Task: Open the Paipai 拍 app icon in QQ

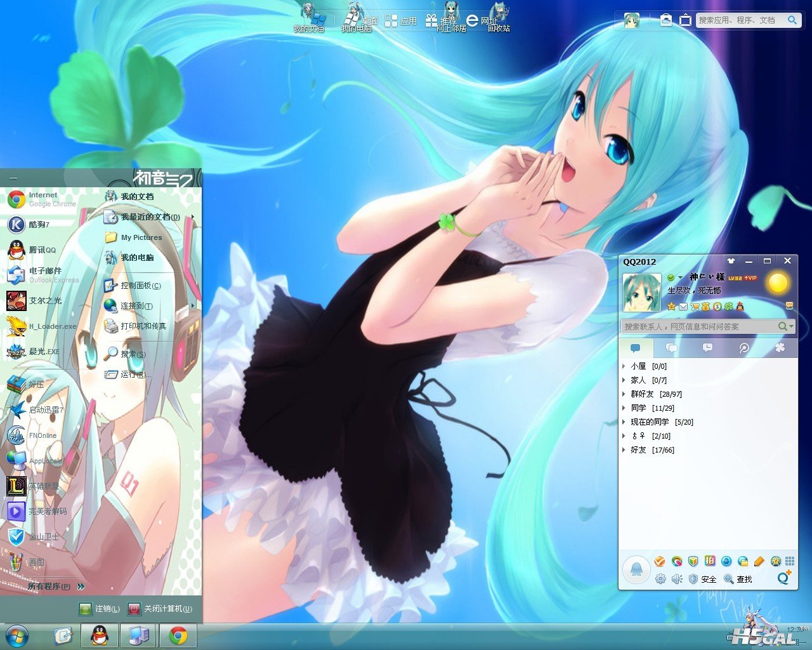Action: [x=710, y=561]
